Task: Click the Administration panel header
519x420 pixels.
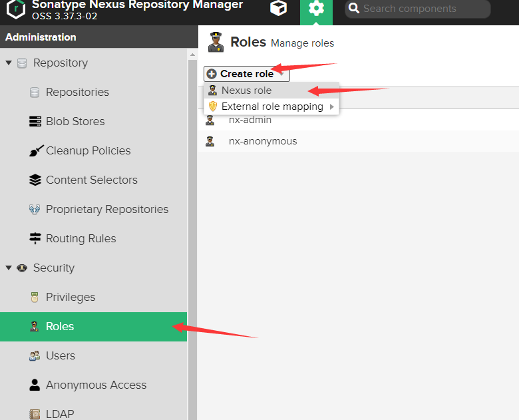Action: coord(99,37)
